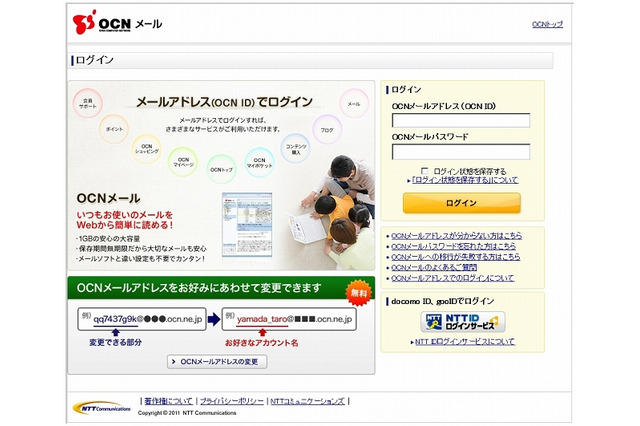
Task: Click the yamada_taro example address box
Action: (289, 319)
